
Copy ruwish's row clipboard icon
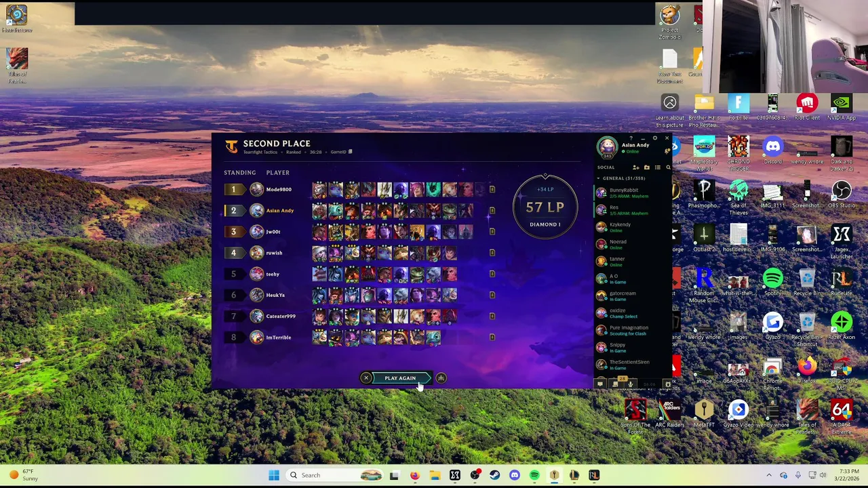pyautogui.click(x=492, y=253)
